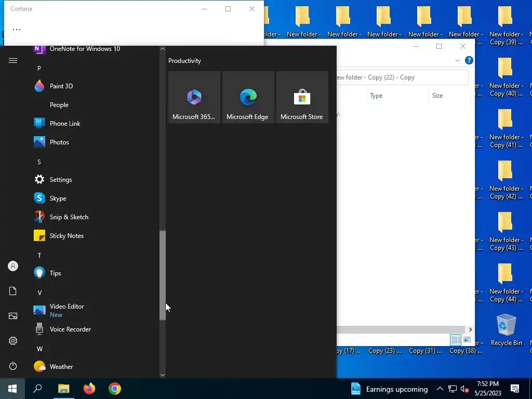
Task: Switch File Explorer to details view
Action: tap(456, 340)
